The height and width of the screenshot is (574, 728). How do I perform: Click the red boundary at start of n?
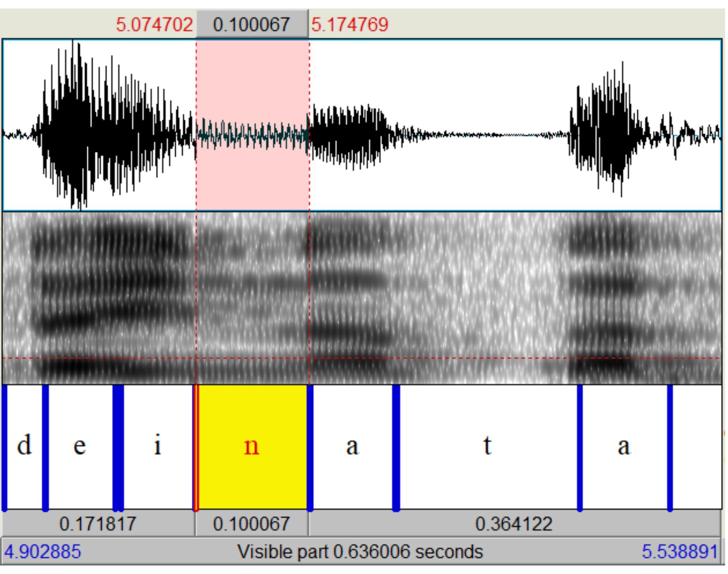196,447
